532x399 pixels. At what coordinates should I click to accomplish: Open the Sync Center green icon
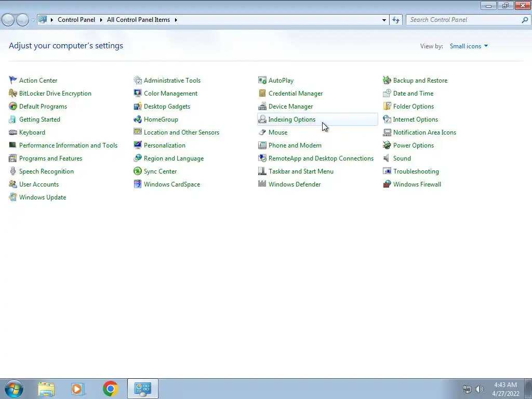pos(137,171)
